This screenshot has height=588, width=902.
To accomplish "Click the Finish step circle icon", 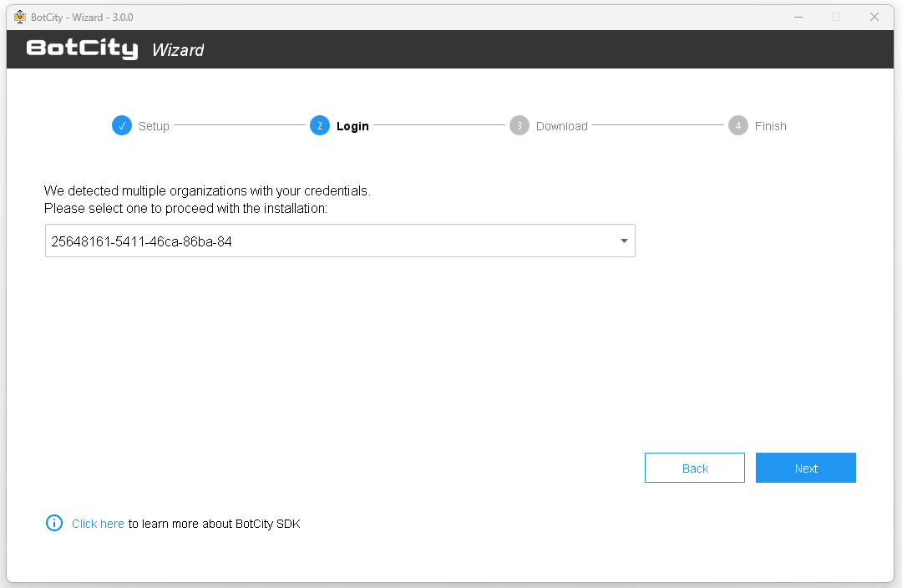I will coord(738,125).
